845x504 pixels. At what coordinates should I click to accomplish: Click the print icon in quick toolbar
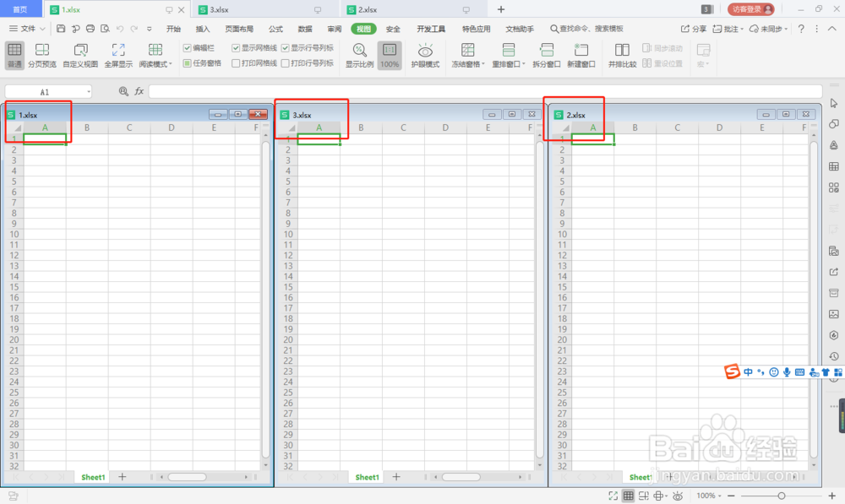pyautogui.click(x=90, y=29)
